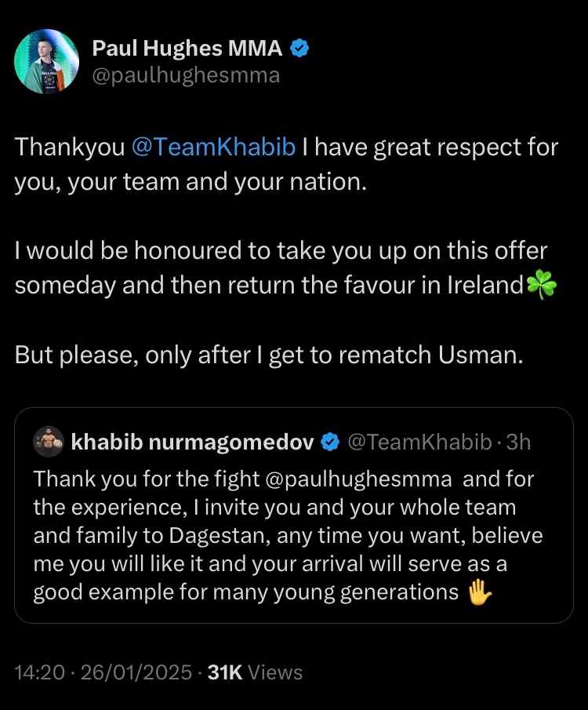The height and width of the screenshot is (710, 588).
Task: Click quoted text 'good example for many young generations'
Action: click(x=246, y=593)
